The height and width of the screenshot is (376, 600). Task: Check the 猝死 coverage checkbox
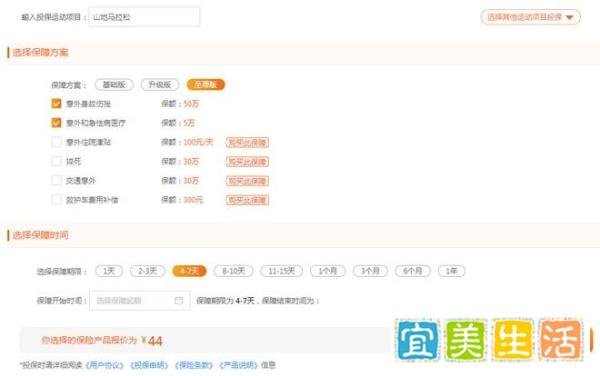point(56,161)
